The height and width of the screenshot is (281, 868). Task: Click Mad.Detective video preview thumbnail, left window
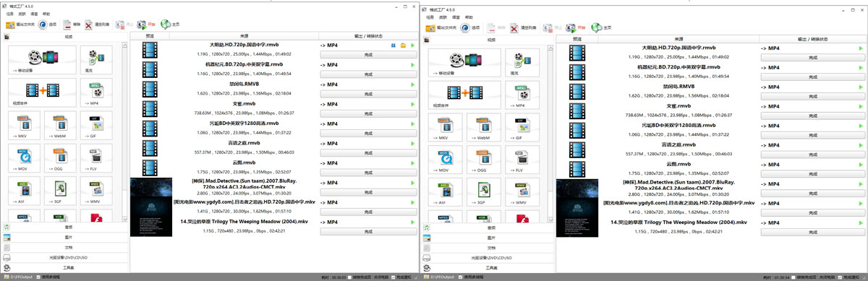[150, 207]
